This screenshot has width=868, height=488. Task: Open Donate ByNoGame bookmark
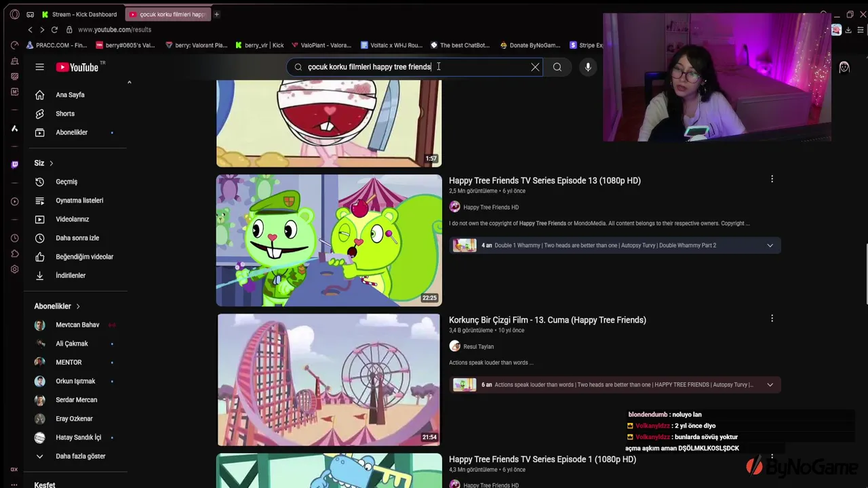tap(530, 45)
